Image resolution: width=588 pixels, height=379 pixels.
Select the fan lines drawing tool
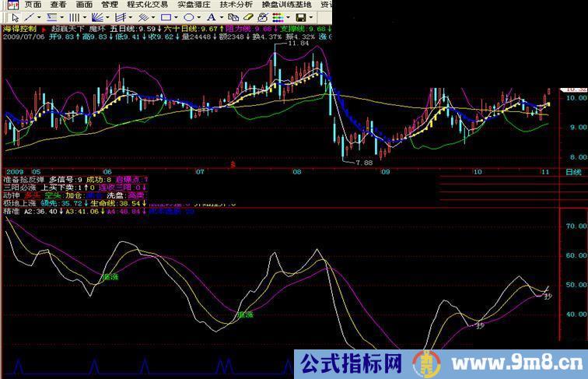point(97,16)
